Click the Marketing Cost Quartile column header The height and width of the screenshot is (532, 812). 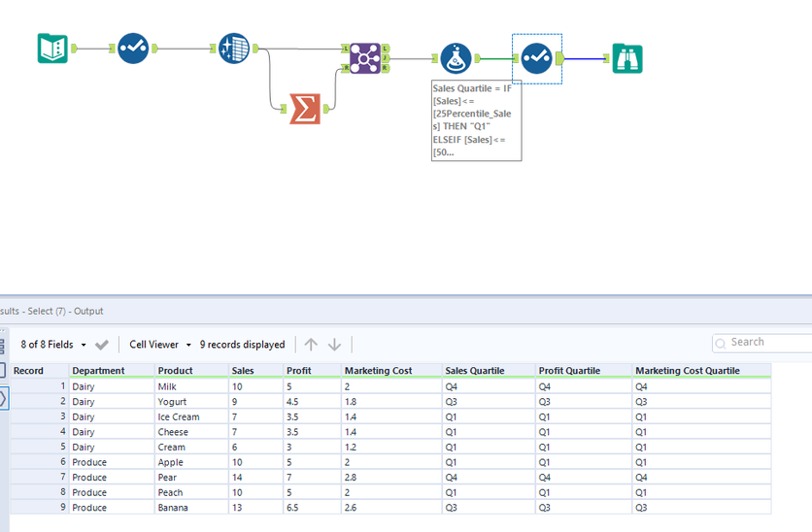click(x=687, y=371)
